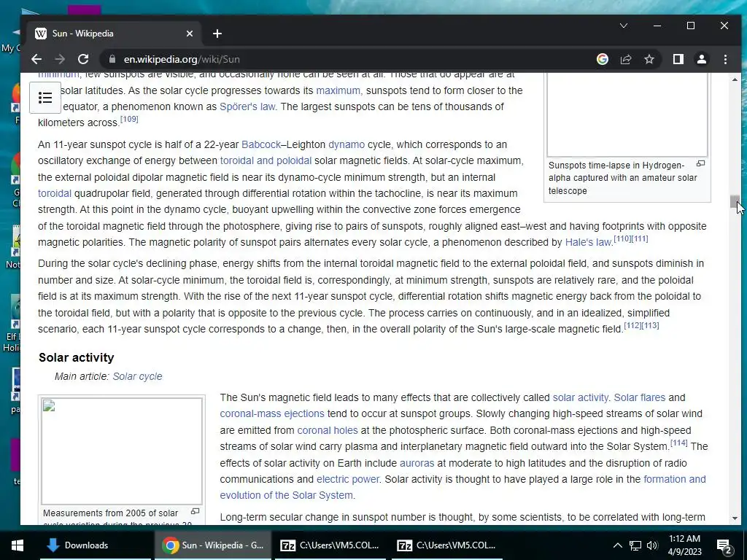Viewport: 747px width, 560px height.
Task: Open Chrome three-dot menu
Action: [x=725, y=59]
